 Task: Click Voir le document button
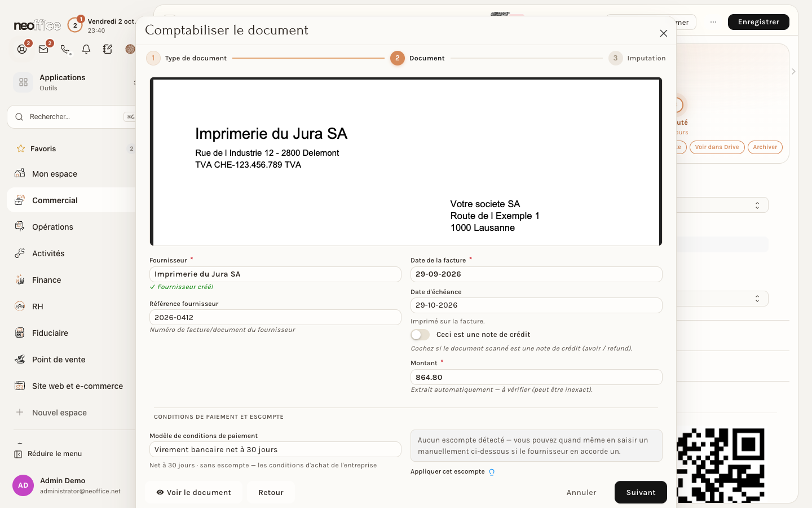[194, 492]
